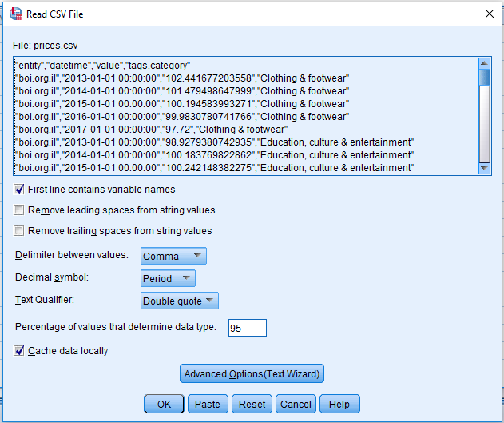Open the Help button
This screenshot has width=504, height=423.
(339, 404)
